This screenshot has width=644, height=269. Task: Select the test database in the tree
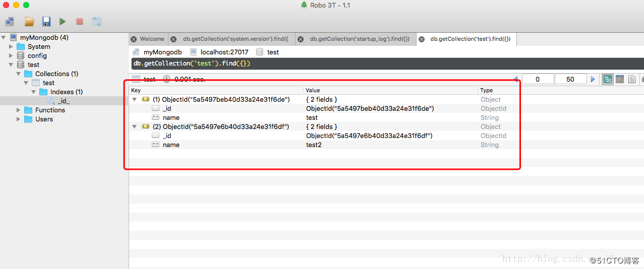[33, 64]
